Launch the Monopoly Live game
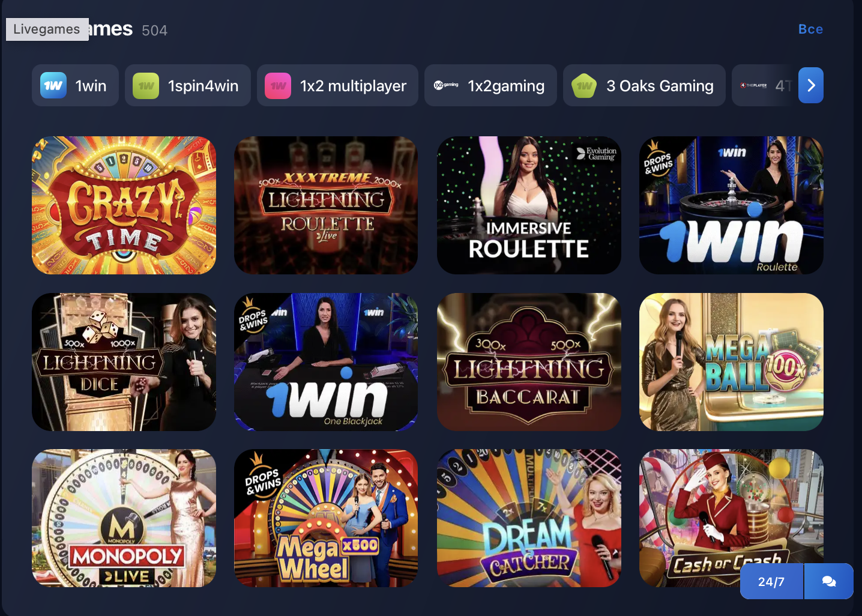The height and width of the screenshot is (616, 862). click(124, 518)
